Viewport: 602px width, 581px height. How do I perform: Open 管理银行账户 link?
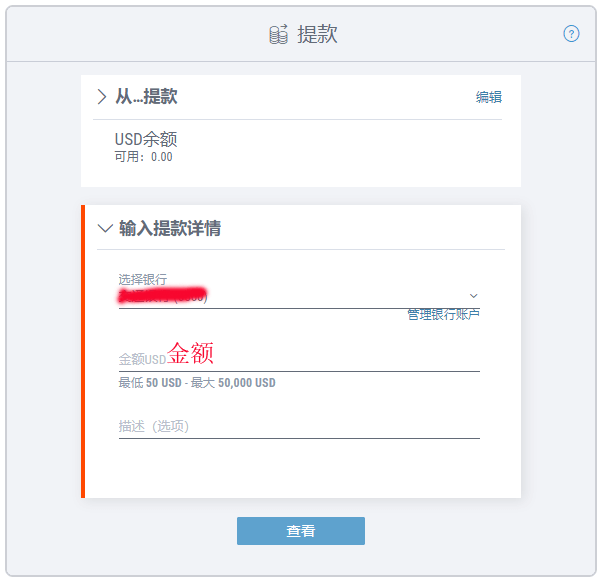pyautogui.click(x=443, y=314)
